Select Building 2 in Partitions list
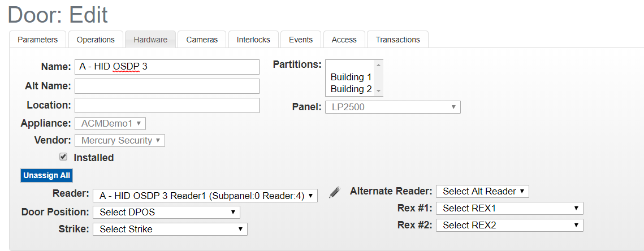644x251 pixels. (351, 89)
